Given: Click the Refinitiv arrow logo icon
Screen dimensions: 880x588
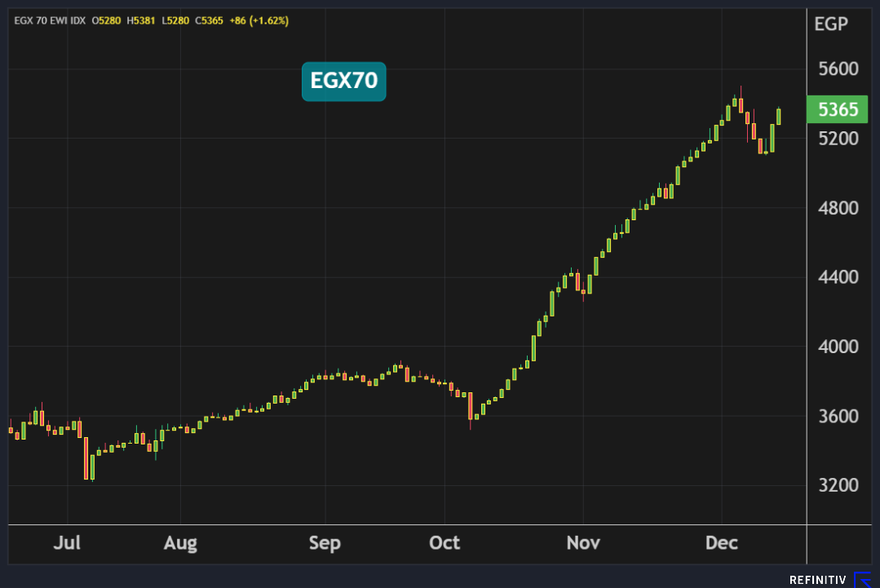Looking at the screenshot, I should click(862, 580).
